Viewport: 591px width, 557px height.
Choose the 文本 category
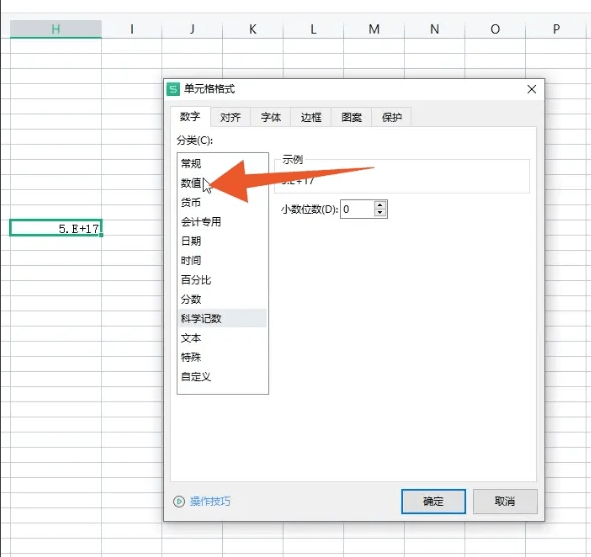click(222, 338)
